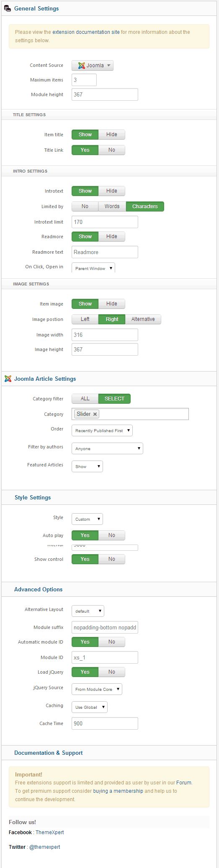Screen dimensions: 219x868
Task: Set Automatic module ID to No
Action: (112, 642)
